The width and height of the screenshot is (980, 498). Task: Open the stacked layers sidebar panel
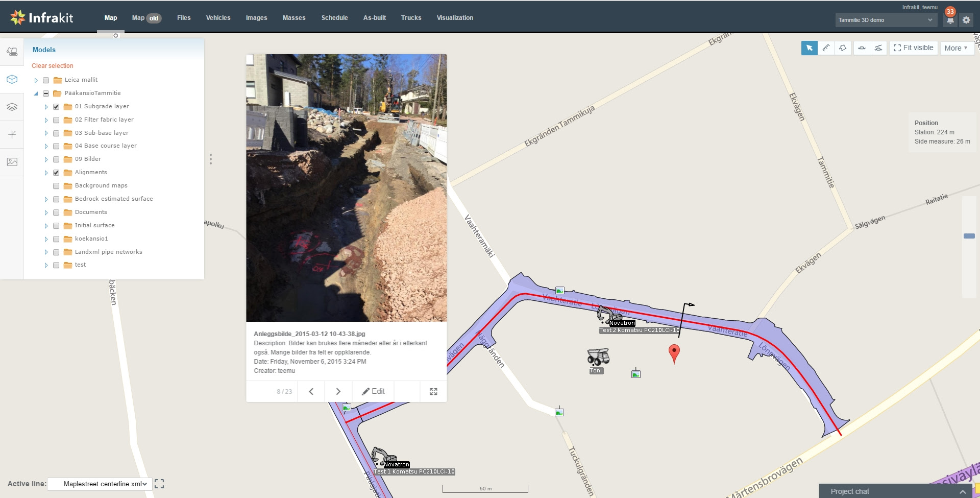(x=12, y=107)
